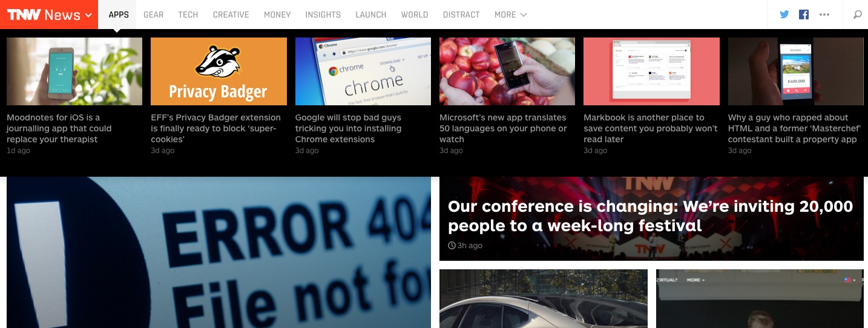This screenshot has height=328, width=868.
Task: Open the Markbook screenshot thumbnail
Action: [651, 71]
